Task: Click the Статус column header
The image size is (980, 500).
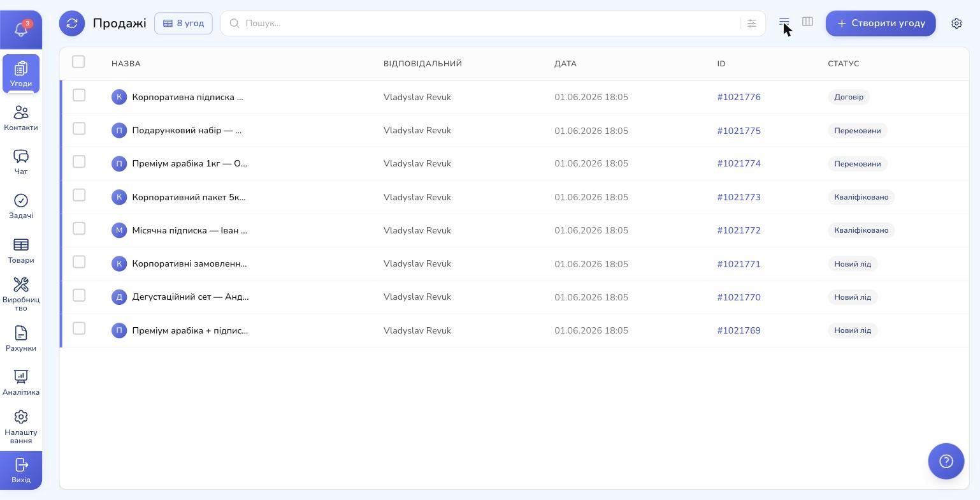Action: pos(844,64)
